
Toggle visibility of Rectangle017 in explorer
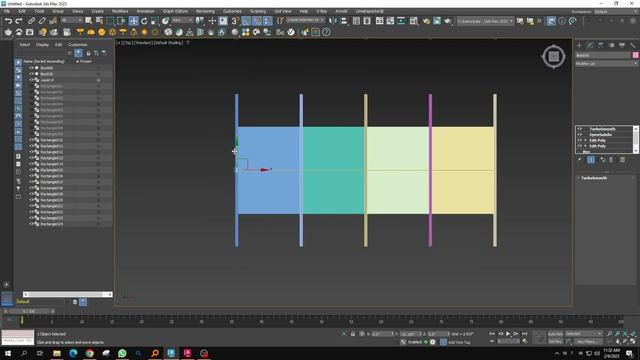pos(31,182)
